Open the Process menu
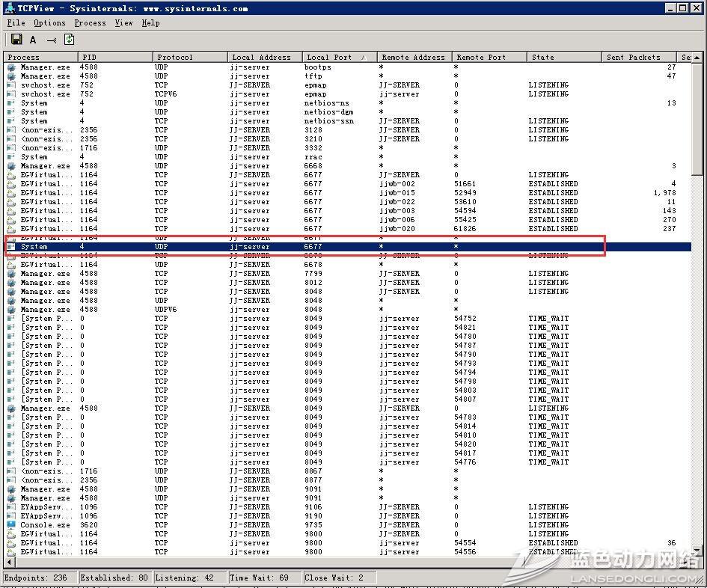This screenshot has height=588, width=707. point(90,23)
